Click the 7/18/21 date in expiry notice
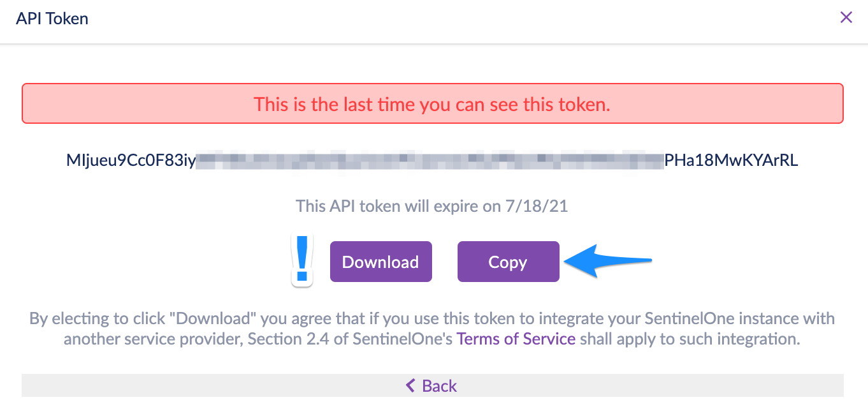The width and height of the screenshot is (868, 416). 540,207
